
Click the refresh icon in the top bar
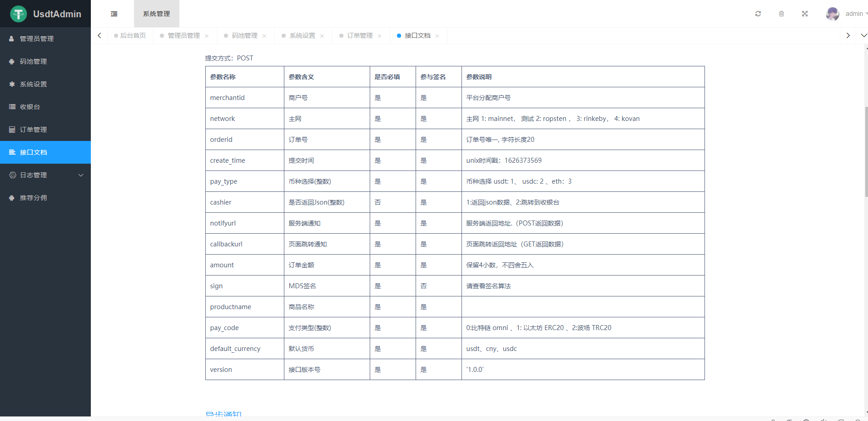pyautogui.click(x=758, y=14)
